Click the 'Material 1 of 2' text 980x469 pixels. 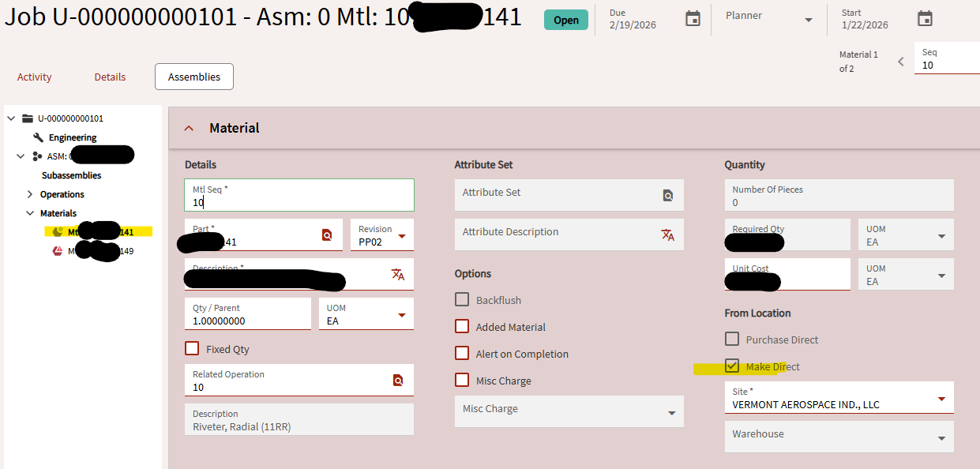point(858,62)
